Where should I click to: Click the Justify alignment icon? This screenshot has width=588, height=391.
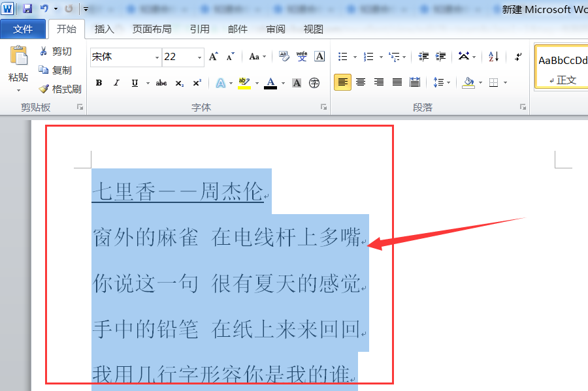tap(397, 82)
